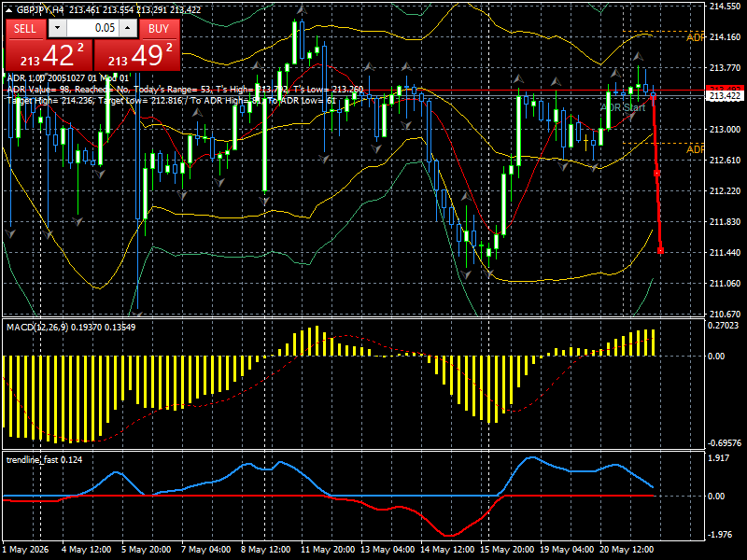The width and height of the screenshot is (747, 560).
Task: Click the 'ADR 1.00 20051027 01 Mod 01' text
Action: 67,78
